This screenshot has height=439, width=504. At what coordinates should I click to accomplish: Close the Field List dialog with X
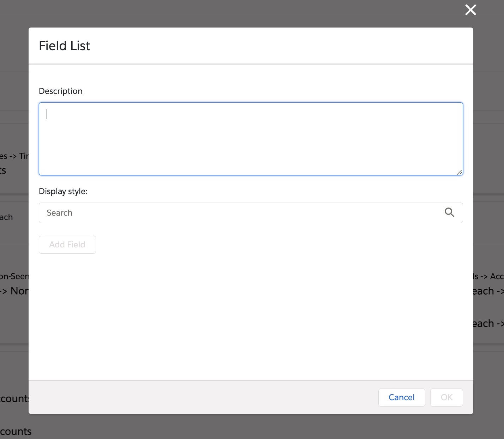(470, 10)
